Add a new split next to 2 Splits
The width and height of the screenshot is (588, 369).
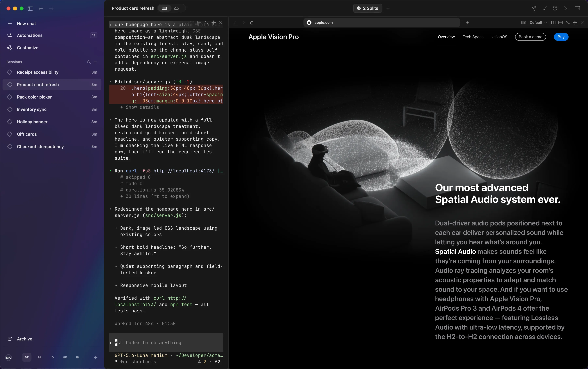[x=388, y=8]
